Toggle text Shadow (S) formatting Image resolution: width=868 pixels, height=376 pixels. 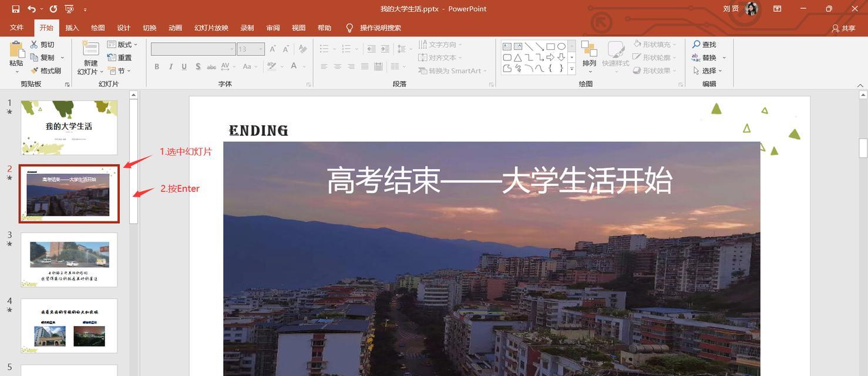[x=198, y=67]
